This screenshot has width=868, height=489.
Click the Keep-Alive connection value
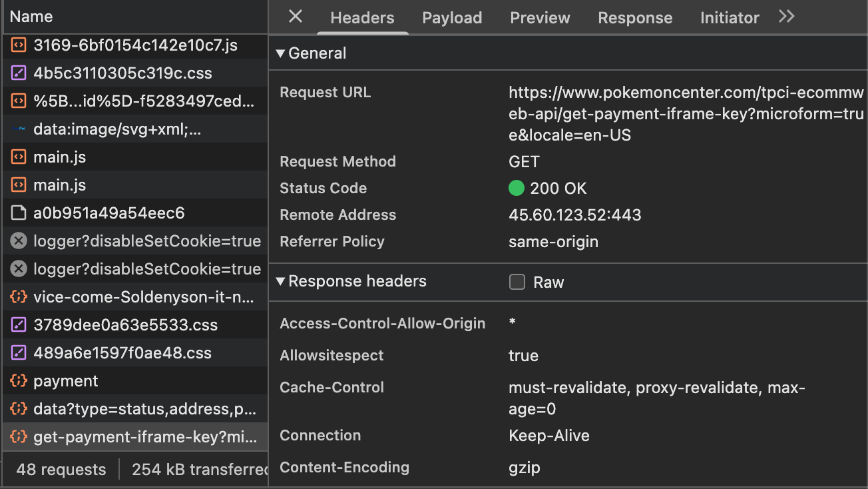[x=549, y=436]
